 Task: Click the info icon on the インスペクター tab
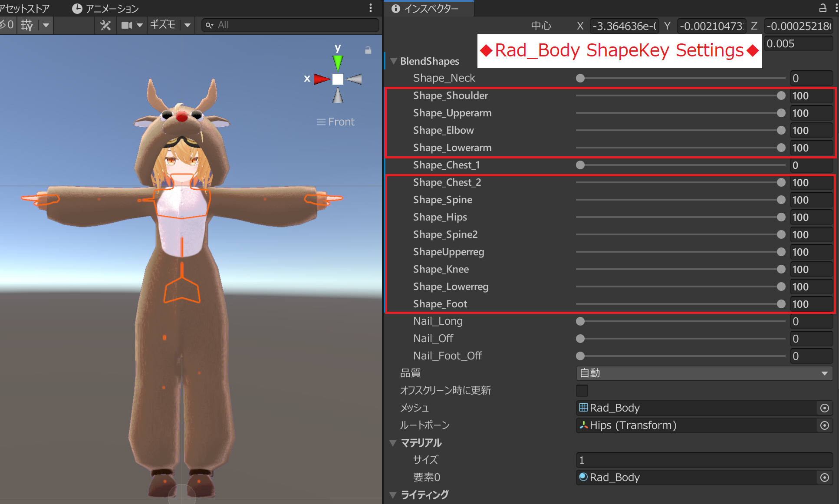(x=396, y=8)
